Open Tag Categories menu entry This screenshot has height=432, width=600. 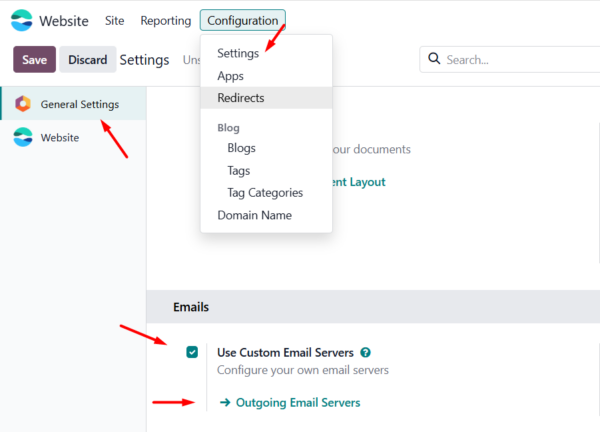[265, 192]
